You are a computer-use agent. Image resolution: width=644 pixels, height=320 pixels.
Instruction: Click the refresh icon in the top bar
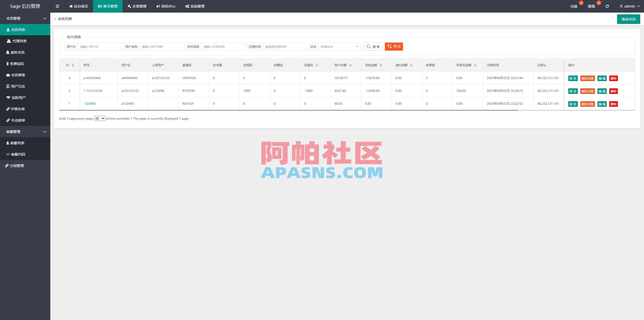tap(607, 6)
